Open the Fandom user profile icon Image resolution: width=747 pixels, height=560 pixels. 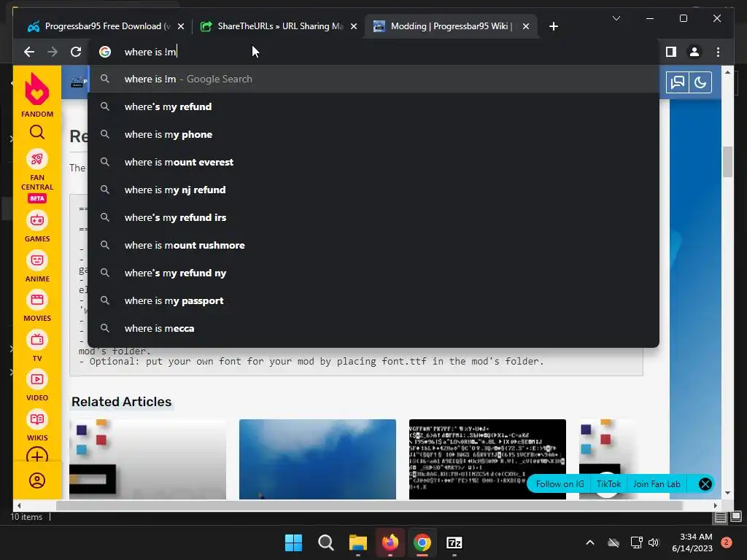pyautogui.click(x=36, y=481)
